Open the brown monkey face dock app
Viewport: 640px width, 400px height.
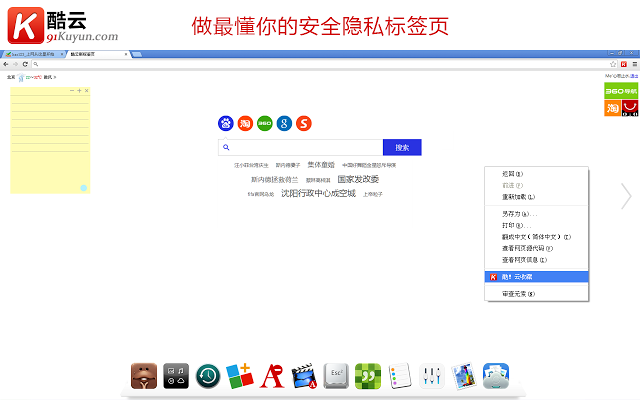144,376
